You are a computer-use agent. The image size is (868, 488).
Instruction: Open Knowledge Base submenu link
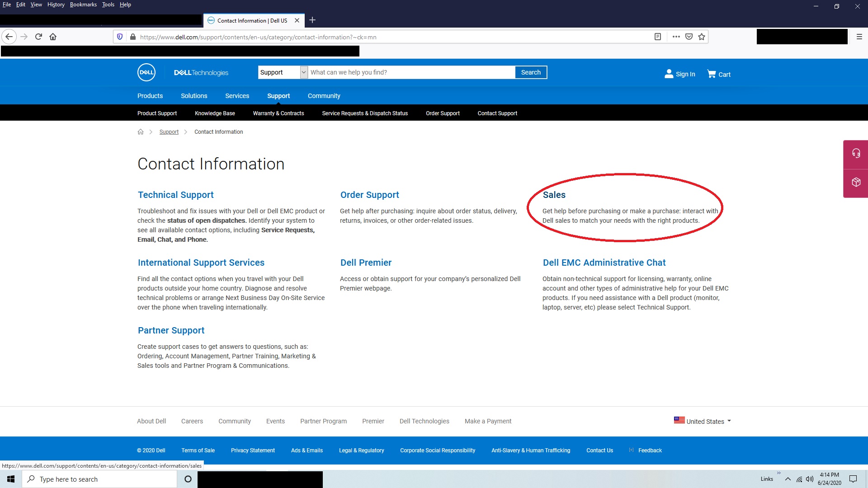[x=215, y=113]
